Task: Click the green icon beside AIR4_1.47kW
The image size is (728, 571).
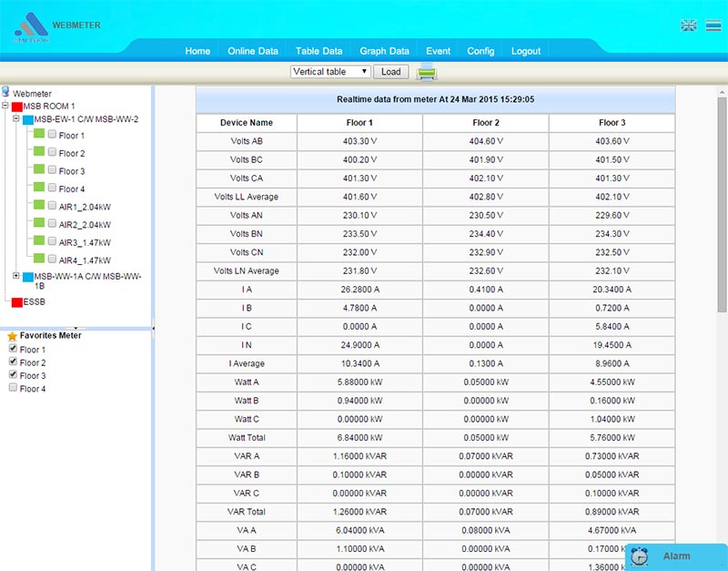Action: click(x=39, y=259)
